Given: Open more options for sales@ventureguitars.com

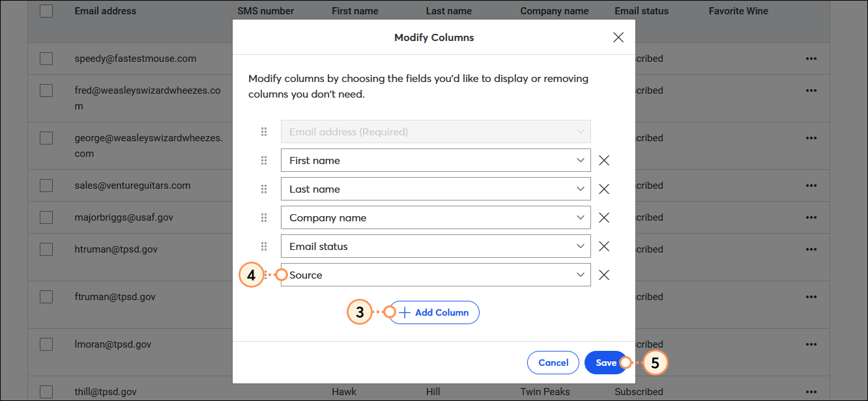Looking at the screenshot, I should point(811,185).
